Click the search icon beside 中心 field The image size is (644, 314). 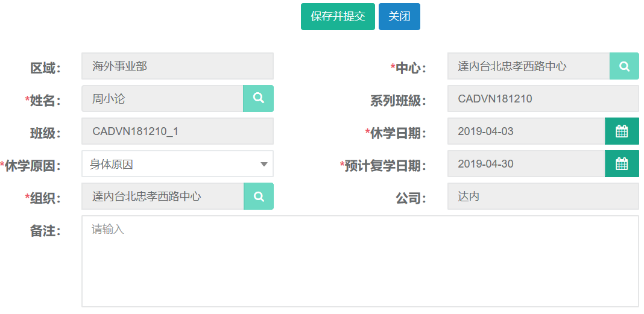pos(624,66)
